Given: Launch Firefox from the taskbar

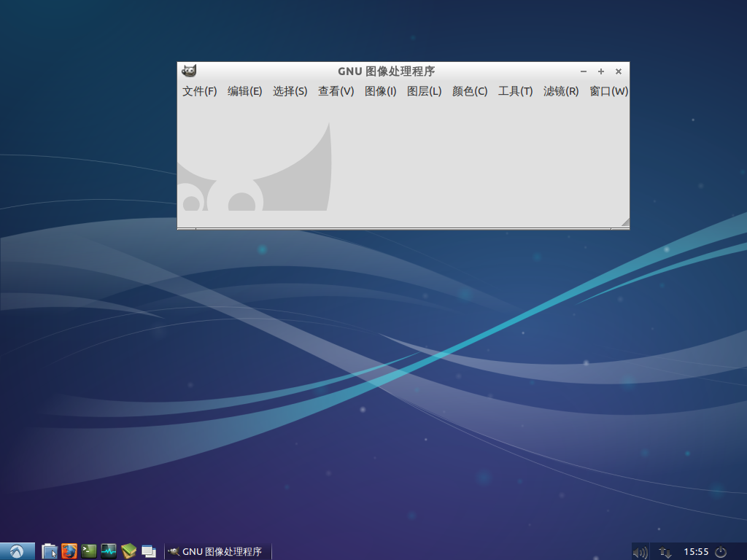Looking at the screenshot, I should click(69, 551).
